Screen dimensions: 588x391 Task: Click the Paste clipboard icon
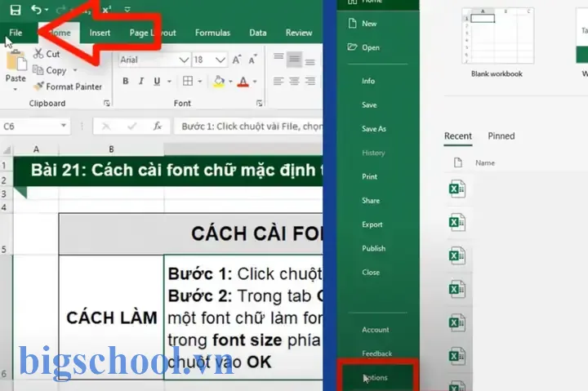tap(16, 60)
